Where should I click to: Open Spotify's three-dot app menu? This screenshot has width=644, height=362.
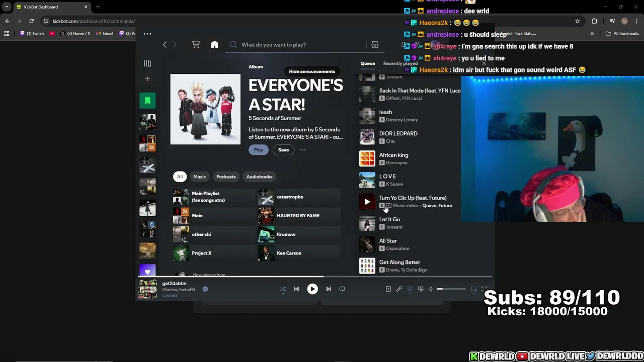coord(147,34)
